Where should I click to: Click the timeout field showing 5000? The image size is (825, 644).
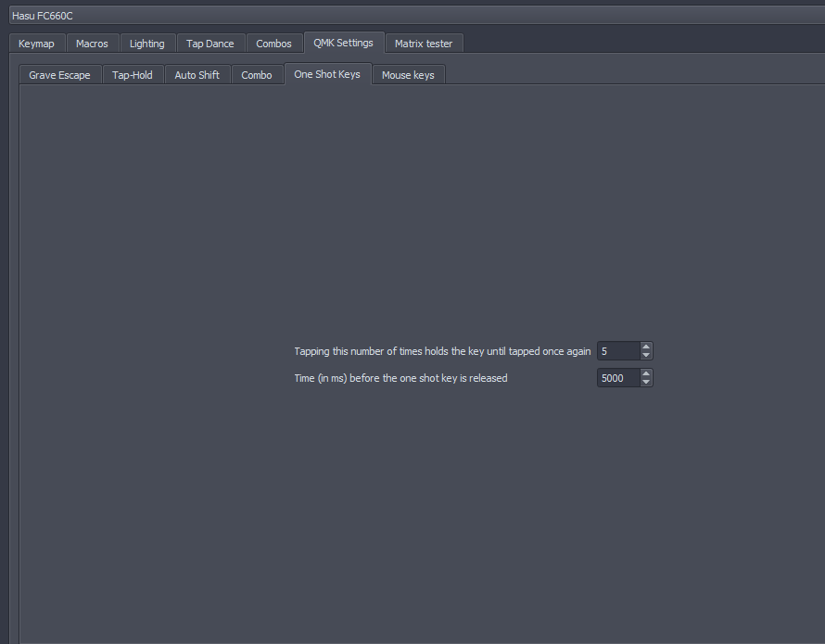[x=619, y=378]
